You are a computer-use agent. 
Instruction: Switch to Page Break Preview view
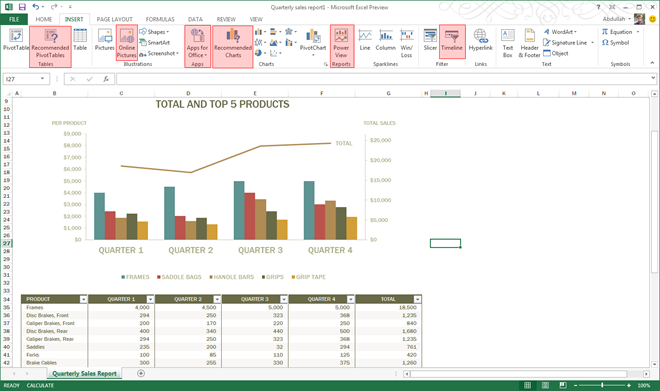pyautogui.click(x=563, y=385)
